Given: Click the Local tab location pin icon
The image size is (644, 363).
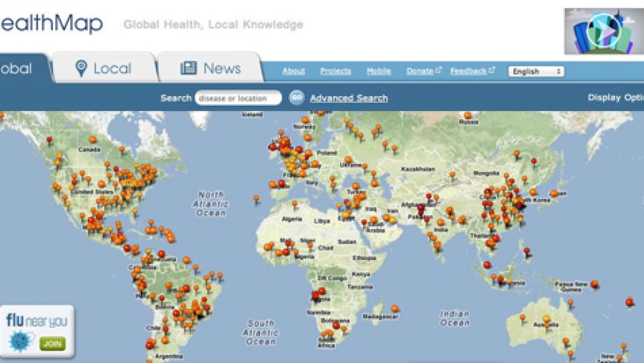Looking at the screenshot, I should coord(81,69).
